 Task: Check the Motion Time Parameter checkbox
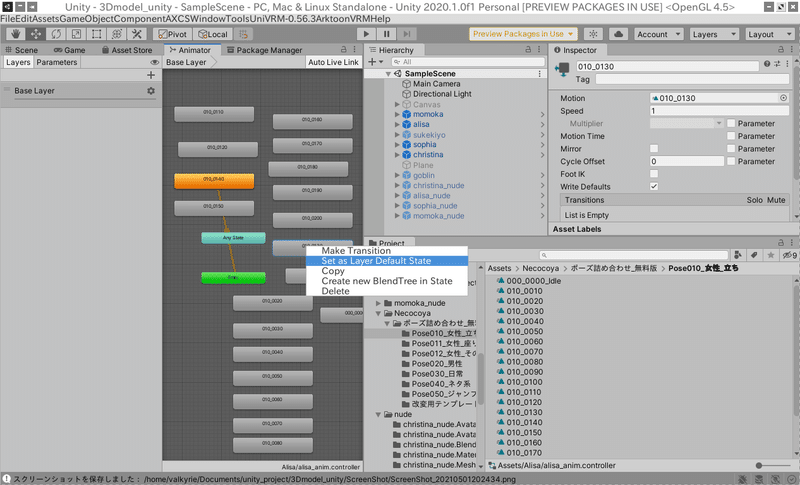point(731,136)
